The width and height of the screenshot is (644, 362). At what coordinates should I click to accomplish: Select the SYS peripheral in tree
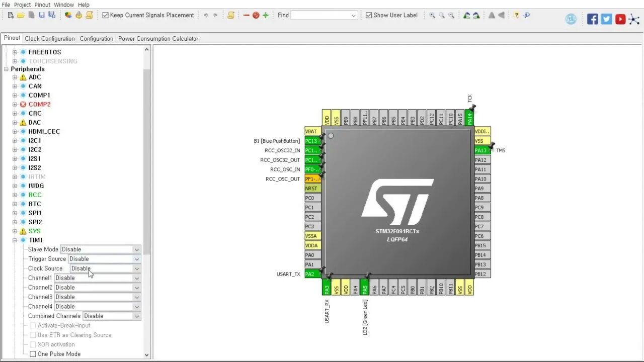[35, 231]
